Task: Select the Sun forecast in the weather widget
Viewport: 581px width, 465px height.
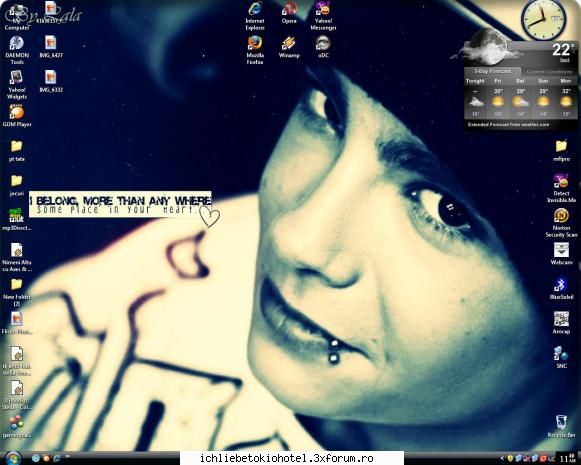Action: click(543, 97)
